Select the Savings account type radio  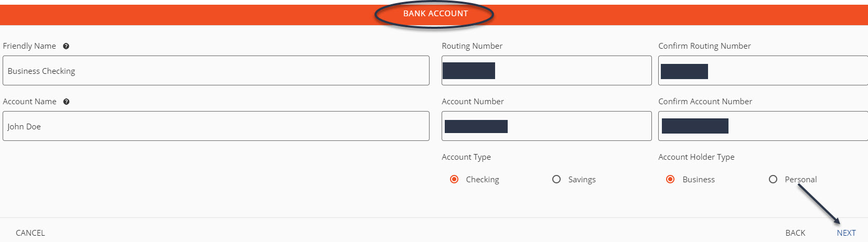pos(556,179)
